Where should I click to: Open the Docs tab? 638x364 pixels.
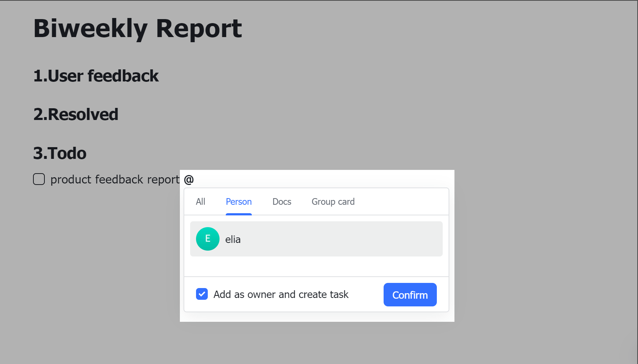282,201
